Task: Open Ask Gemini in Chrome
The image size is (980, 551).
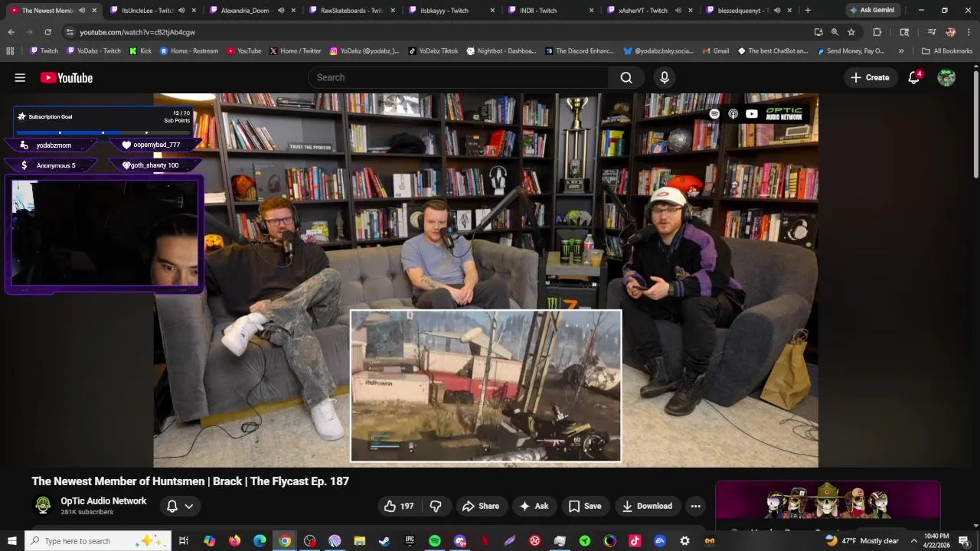Action: coord(871,10)
